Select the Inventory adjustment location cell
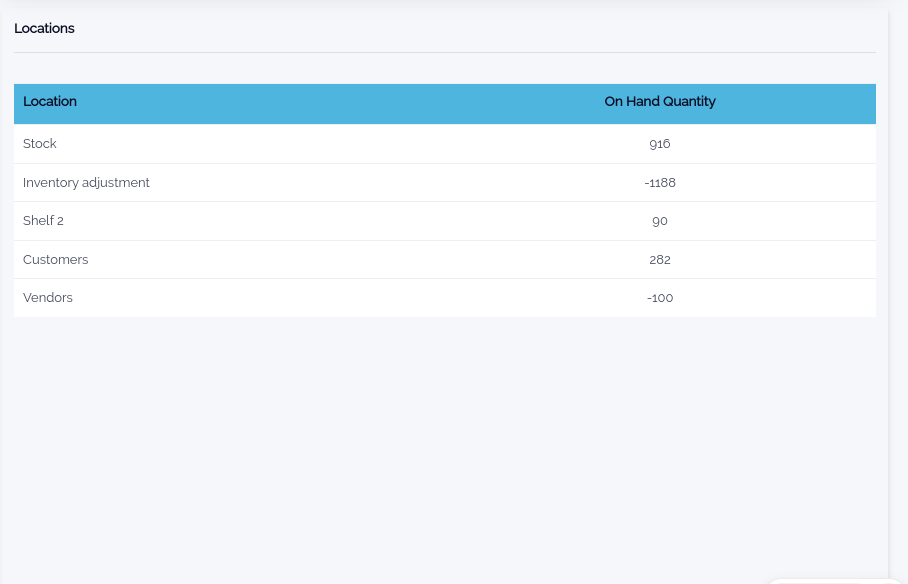Image resolution: width=908 pixels, height=584 pixels. point(86,182)
